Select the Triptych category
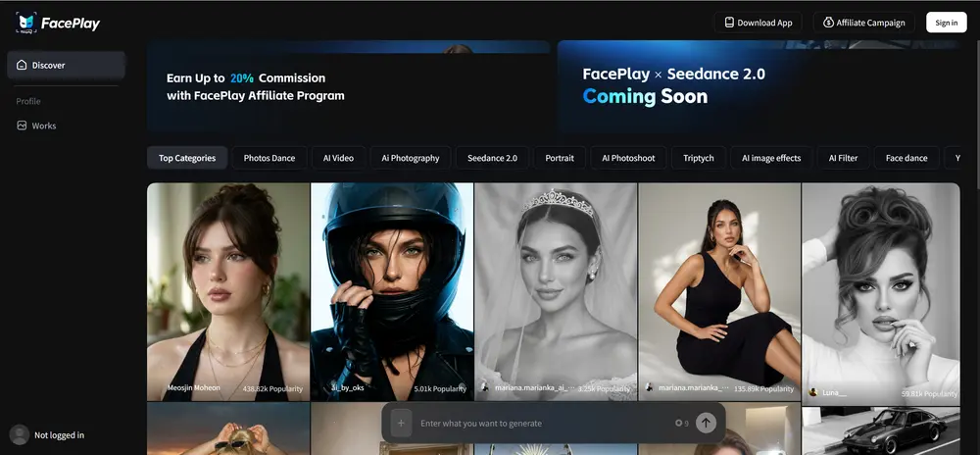This screenshot has height=455, width=980. [698, 158]
